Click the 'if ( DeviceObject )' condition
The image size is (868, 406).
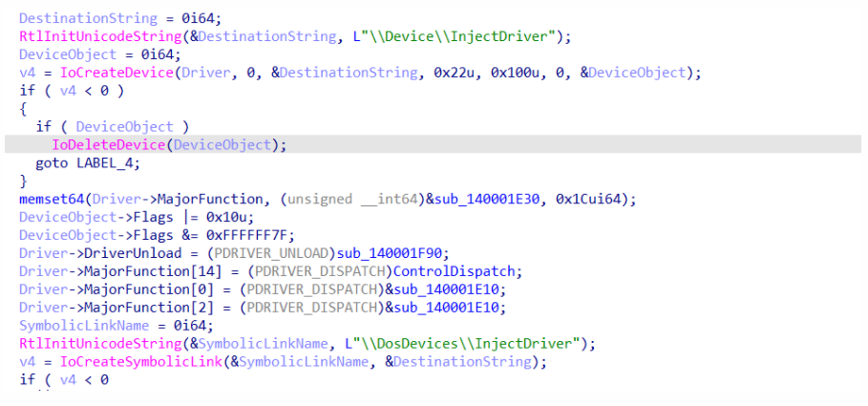point(113,127)
